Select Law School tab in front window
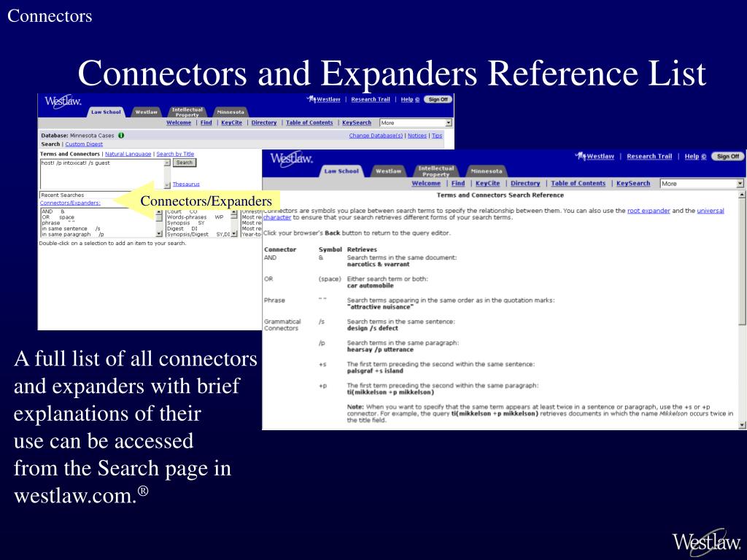 coord(341,171)
